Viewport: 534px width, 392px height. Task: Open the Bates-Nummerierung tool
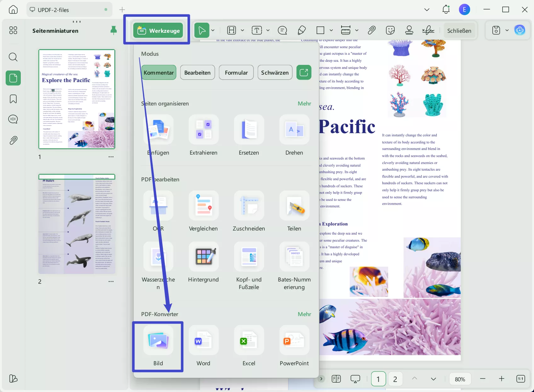tap(294, 266)
